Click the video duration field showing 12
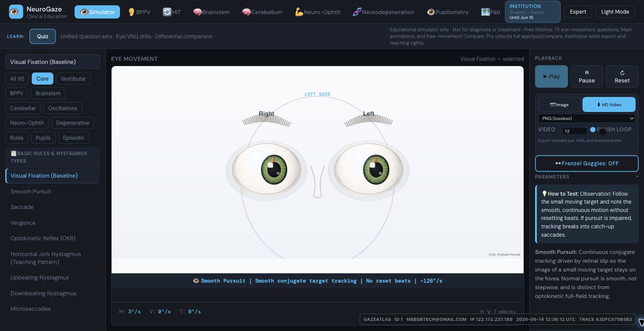Screen dimensions: 644x331 pos(574,131)
